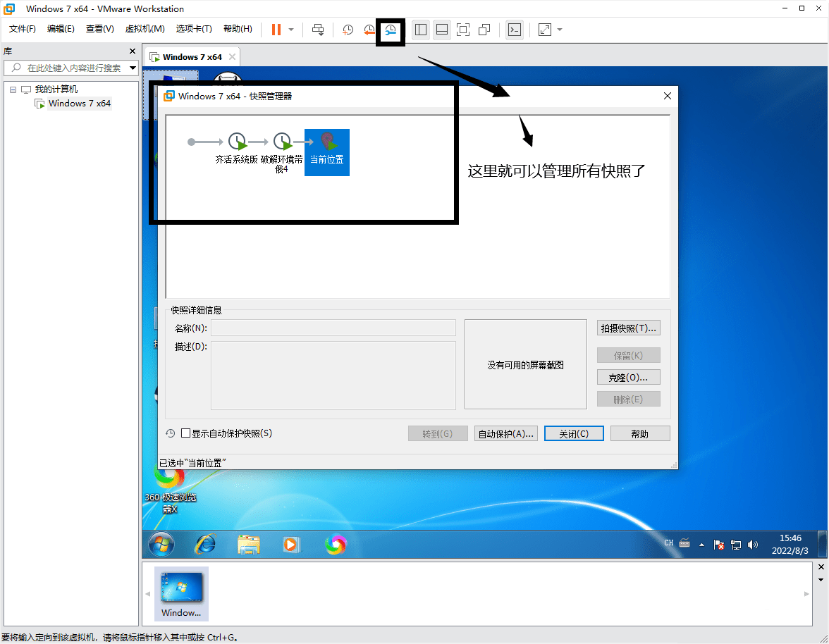Close the 库 library panel
This screenshot has width=829, height=644.
pyautogui.click(x=133, y=51)
